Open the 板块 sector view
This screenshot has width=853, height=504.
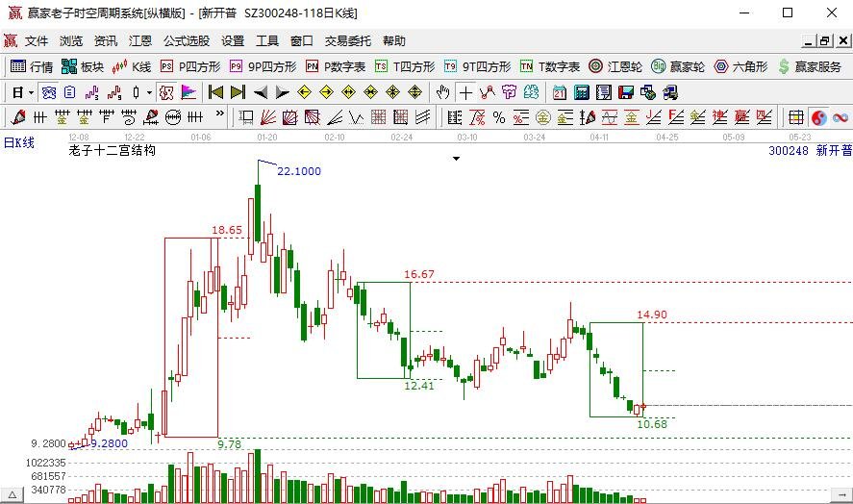pos(82,66)
